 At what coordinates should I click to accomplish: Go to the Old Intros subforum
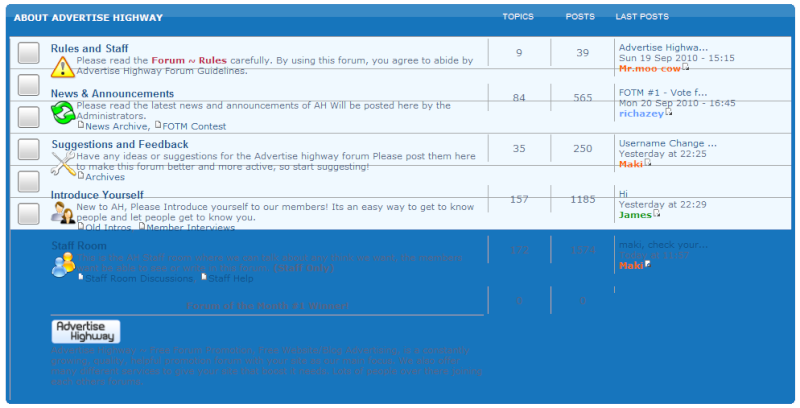click(108, 228)
